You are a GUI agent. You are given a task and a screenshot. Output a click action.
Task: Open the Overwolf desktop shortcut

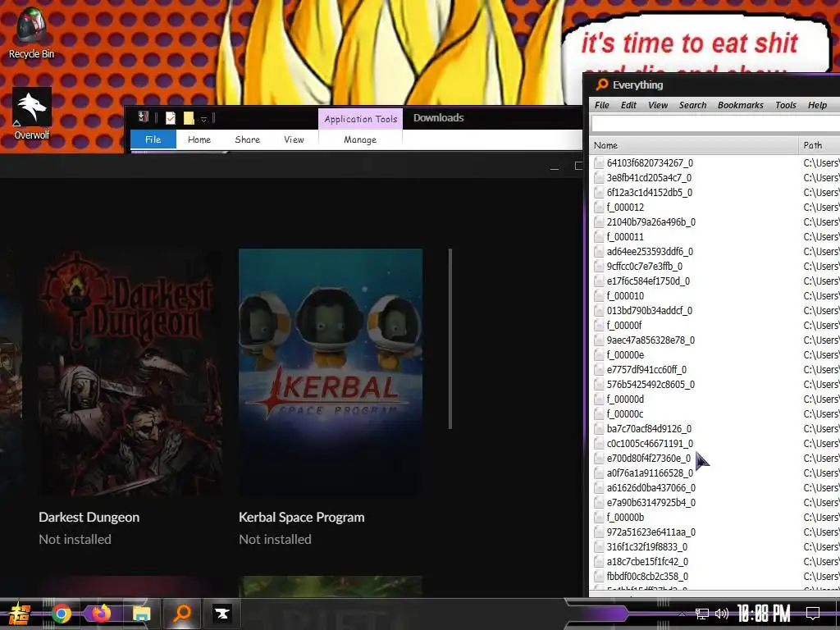coord(32,114)
